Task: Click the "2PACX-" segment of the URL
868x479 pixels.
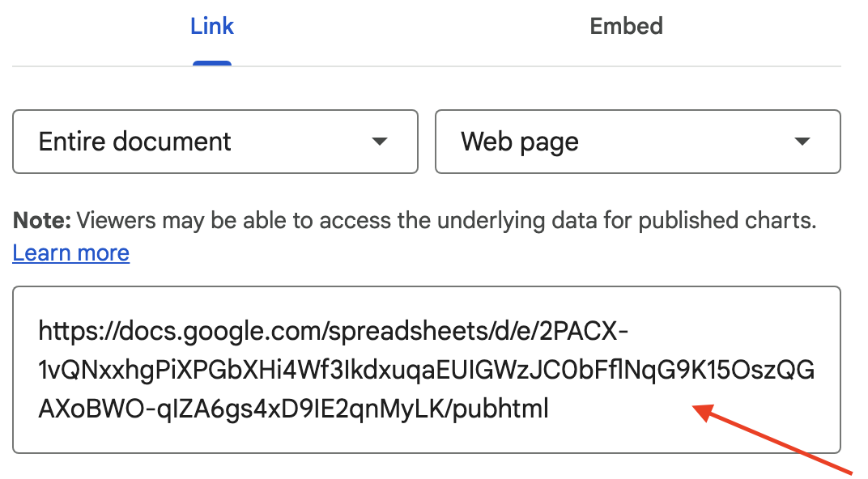Action: click(578, 332)
